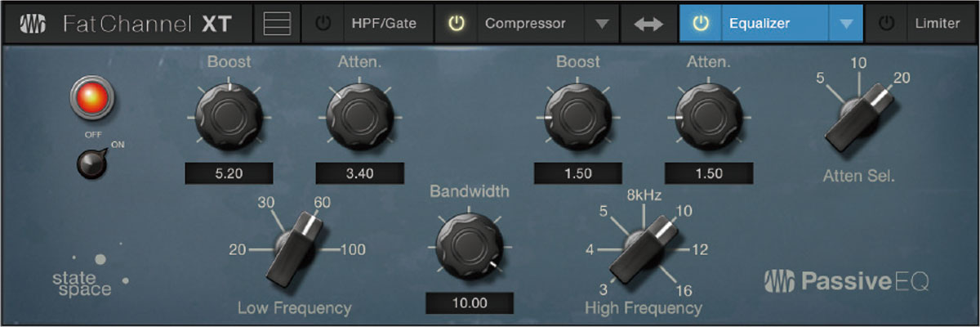Toggle Limiter power button

(886, 24)
